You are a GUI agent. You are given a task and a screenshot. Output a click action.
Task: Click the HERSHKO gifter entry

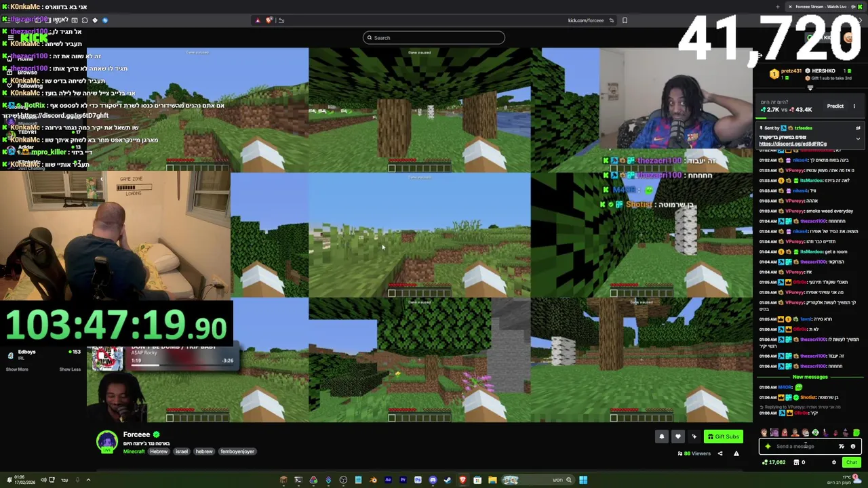[x=823, y=70]
